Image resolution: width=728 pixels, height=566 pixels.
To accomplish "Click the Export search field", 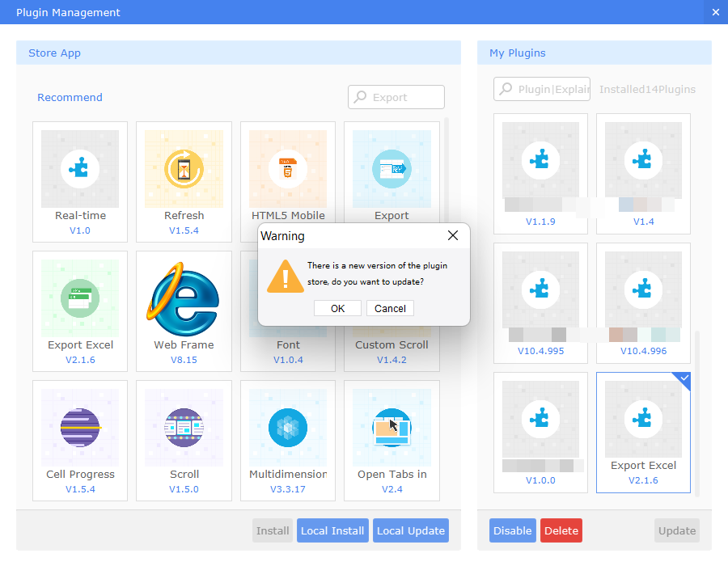I will 396,96.
